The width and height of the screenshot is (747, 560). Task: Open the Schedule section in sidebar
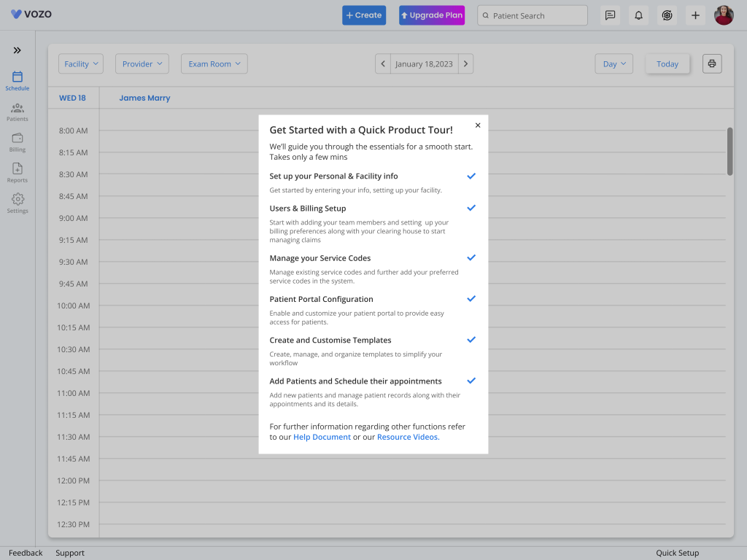pos(18,81)
